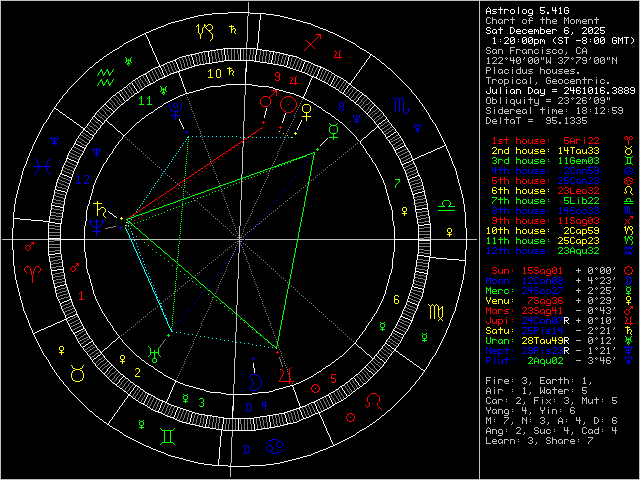
Task: Select the 'Placidus houses.' line
Action: (x=533, y=71)
